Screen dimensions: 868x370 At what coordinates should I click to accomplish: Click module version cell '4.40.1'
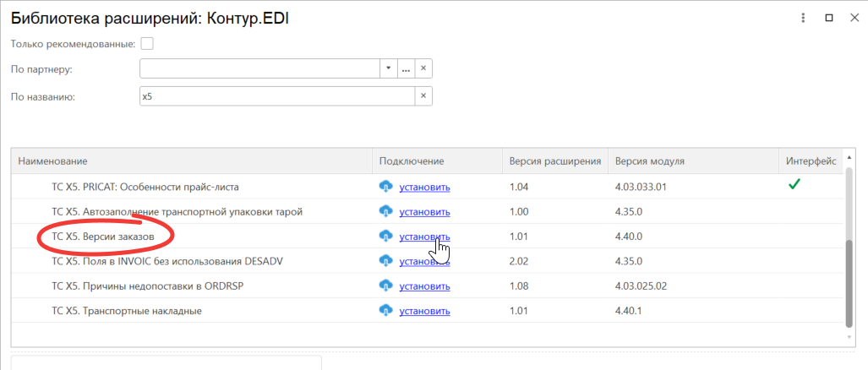(628, 311)
